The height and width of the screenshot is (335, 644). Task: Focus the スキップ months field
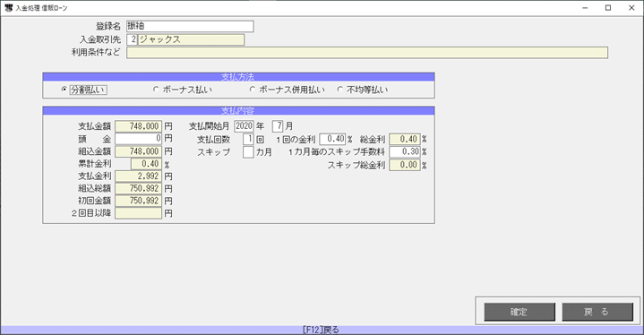(248, 152)
